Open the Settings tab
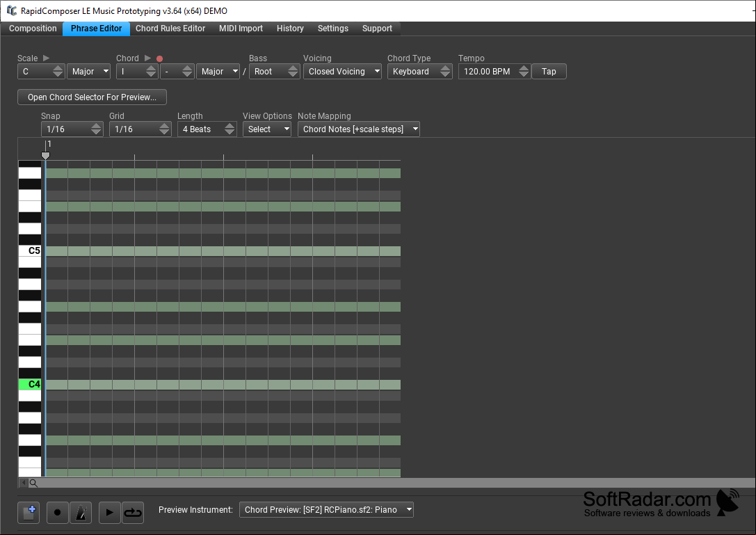The image size is (756, 535). tap(332, 29)
